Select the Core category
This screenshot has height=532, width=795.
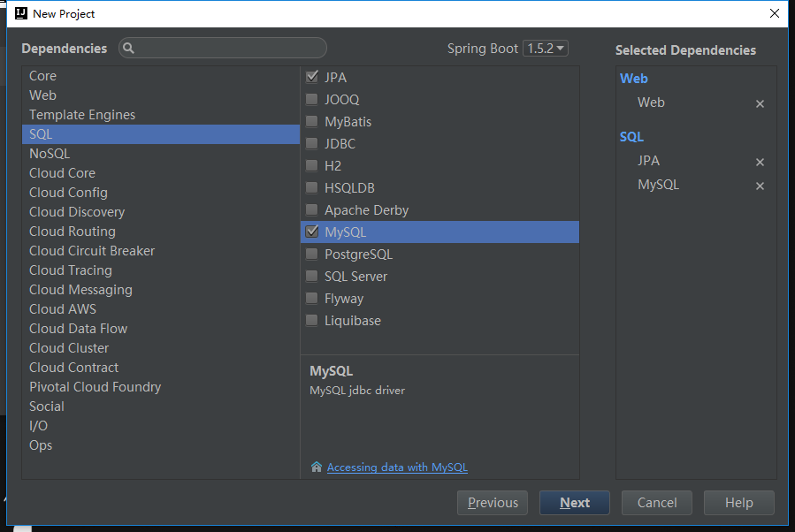click(161, 76)
